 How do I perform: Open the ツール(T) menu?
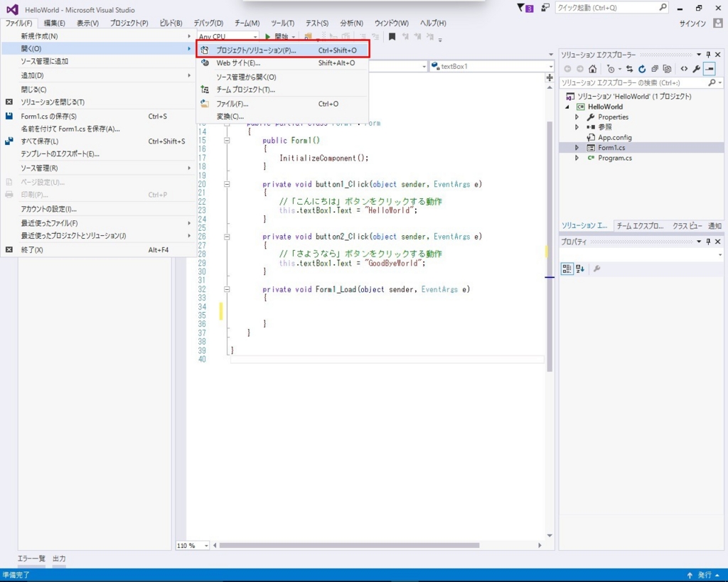coord(282,23)
